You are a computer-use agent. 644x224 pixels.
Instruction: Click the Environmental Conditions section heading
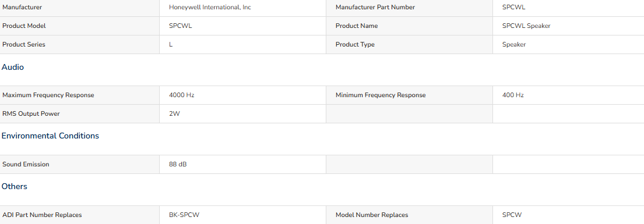[x=50, y=136]
